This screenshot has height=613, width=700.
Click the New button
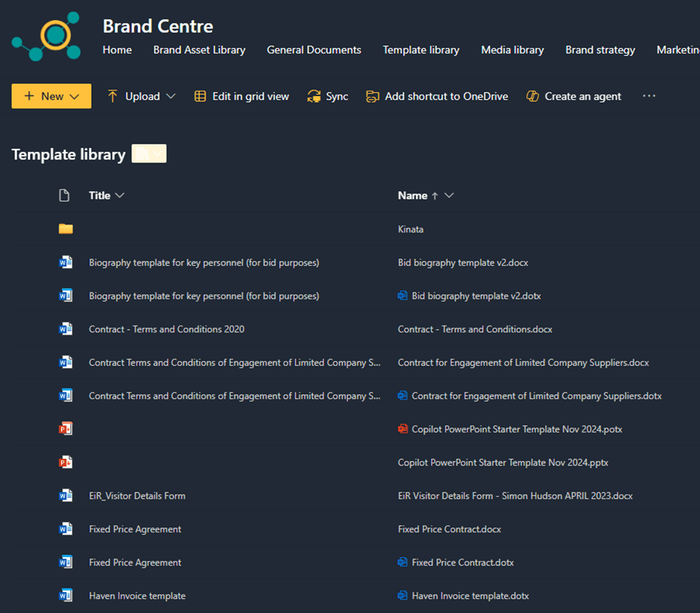coord(46,96)
